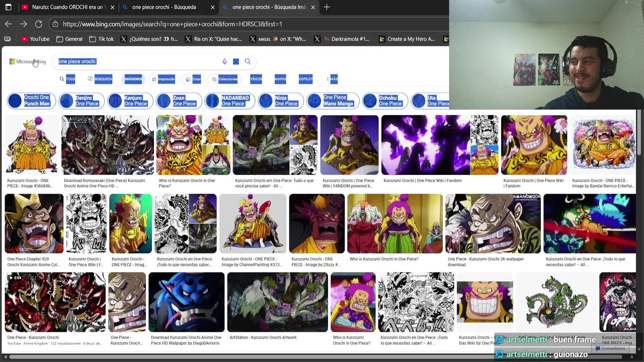
Task: Close the Naruto Orochi YouTube tab
Action: pyautogui.click(x=112, y=7)
